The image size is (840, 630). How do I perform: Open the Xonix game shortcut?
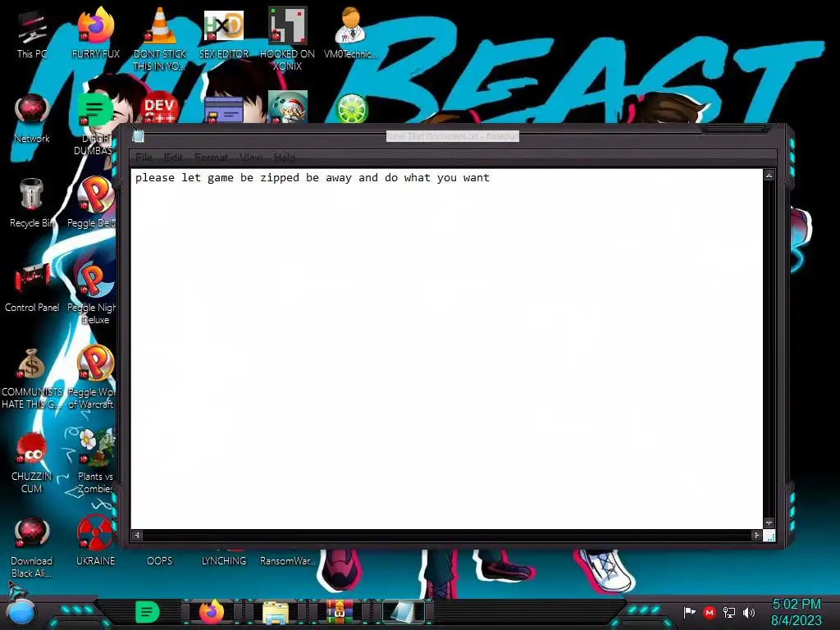(287, 38)
